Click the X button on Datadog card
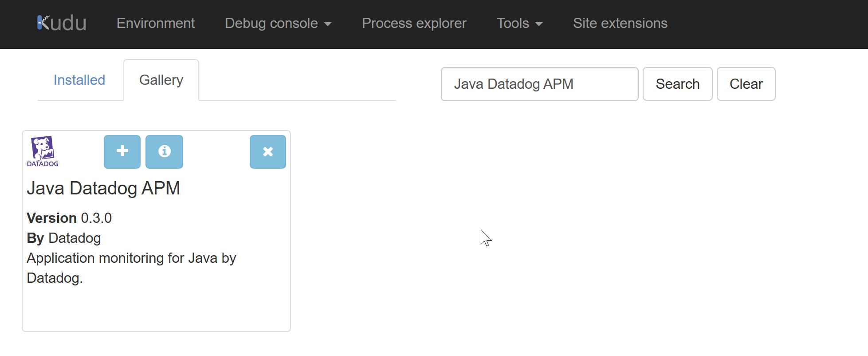Viewport: 868px width, 356px height. [268, 151]
